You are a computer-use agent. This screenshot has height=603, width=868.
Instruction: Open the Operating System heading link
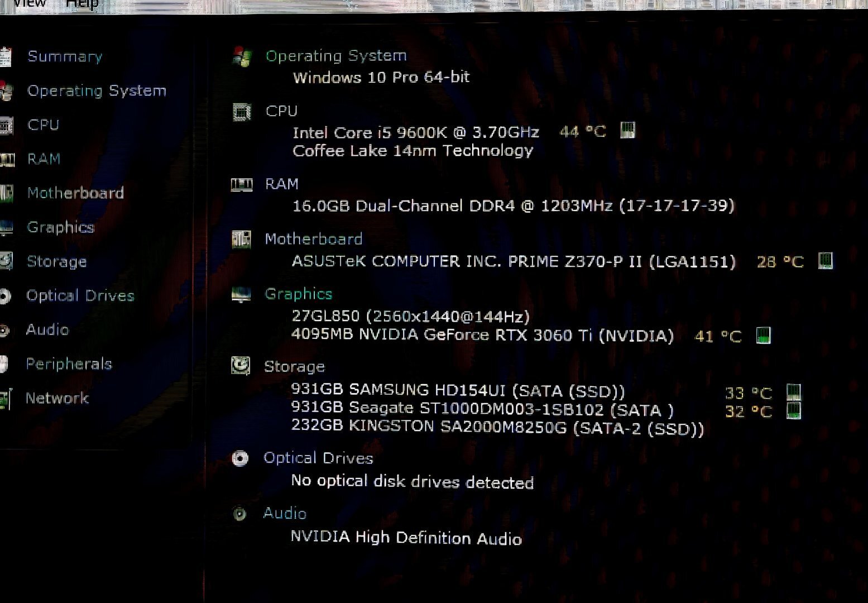[x=336, y=56]
